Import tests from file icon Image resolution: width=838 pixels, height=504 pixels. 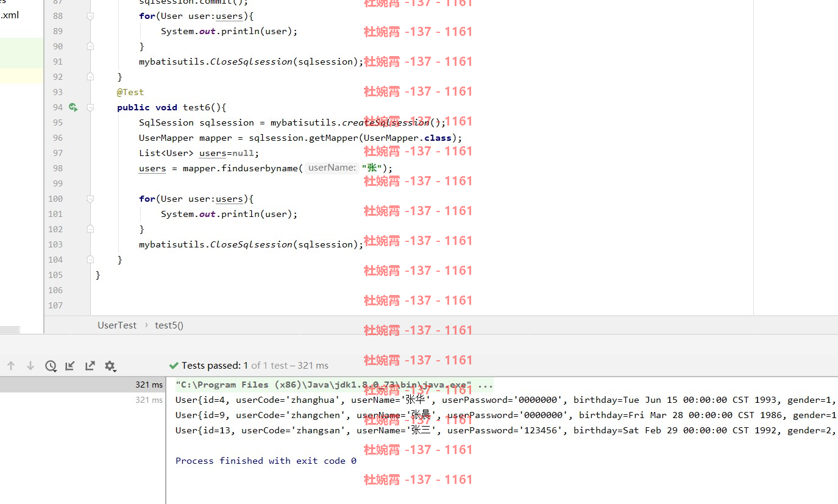point(70,366)
